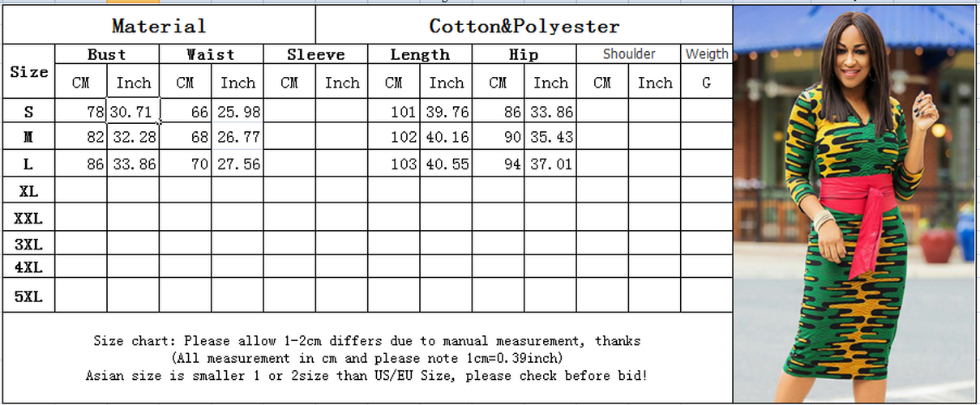Select the Waist column header

[211, 54]
